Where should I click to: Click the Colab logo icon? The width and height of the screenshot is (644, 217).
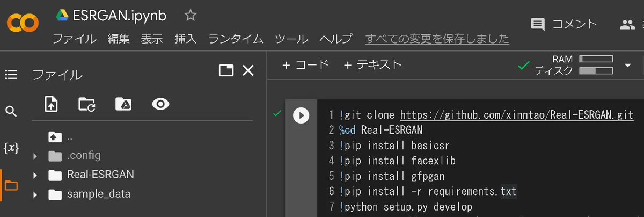[23, 23]
